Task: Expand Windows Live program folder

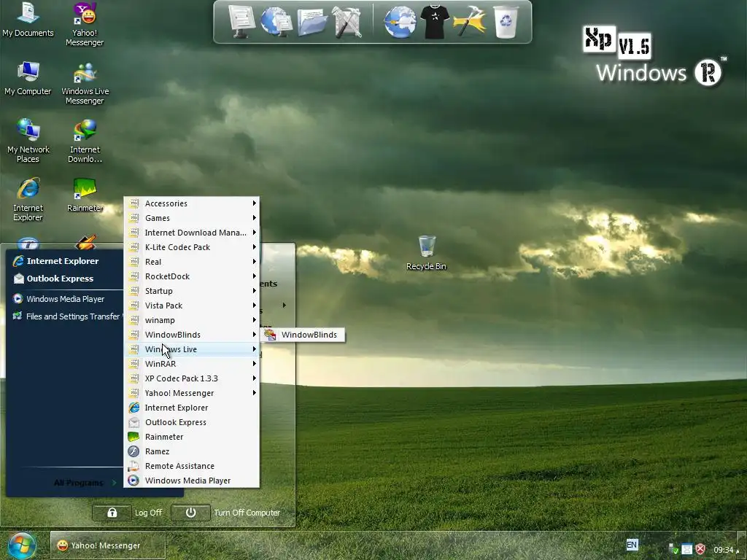Action: click(192, 349)
